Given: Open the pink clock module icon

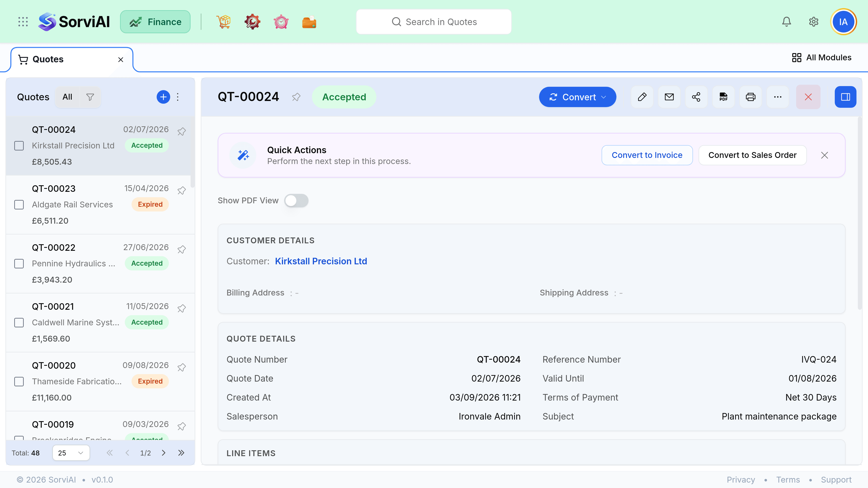Looking at the screenshot, I should tap(281, 22).
